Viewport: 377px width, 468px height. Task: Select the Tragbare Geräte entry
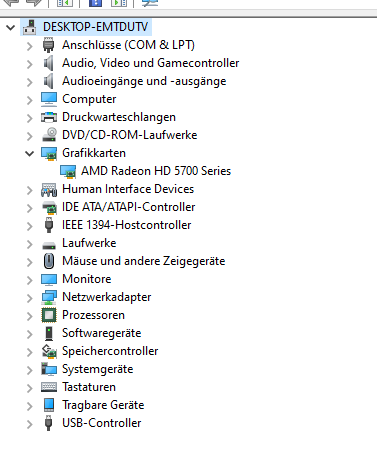point(103,405)
